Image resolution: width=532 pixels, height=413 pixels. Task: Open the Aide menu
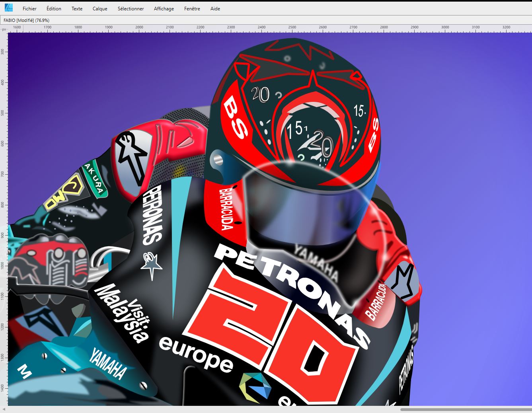[215, 8]
